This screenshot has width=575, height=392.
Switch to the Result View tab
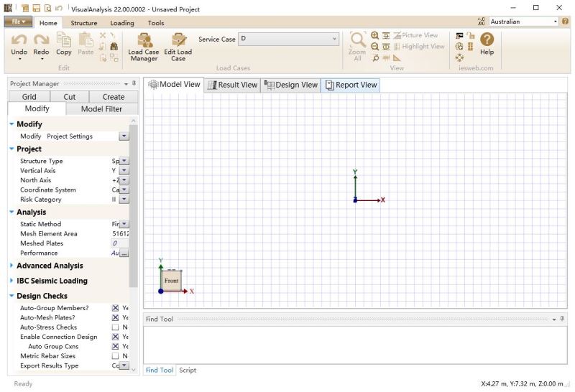point(232,85)
